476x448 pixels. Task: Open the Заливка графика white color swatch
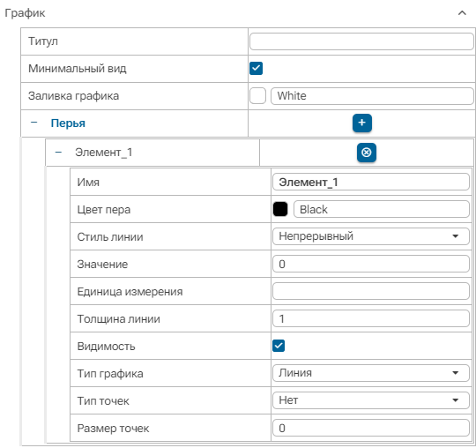(x=257, y=96)
